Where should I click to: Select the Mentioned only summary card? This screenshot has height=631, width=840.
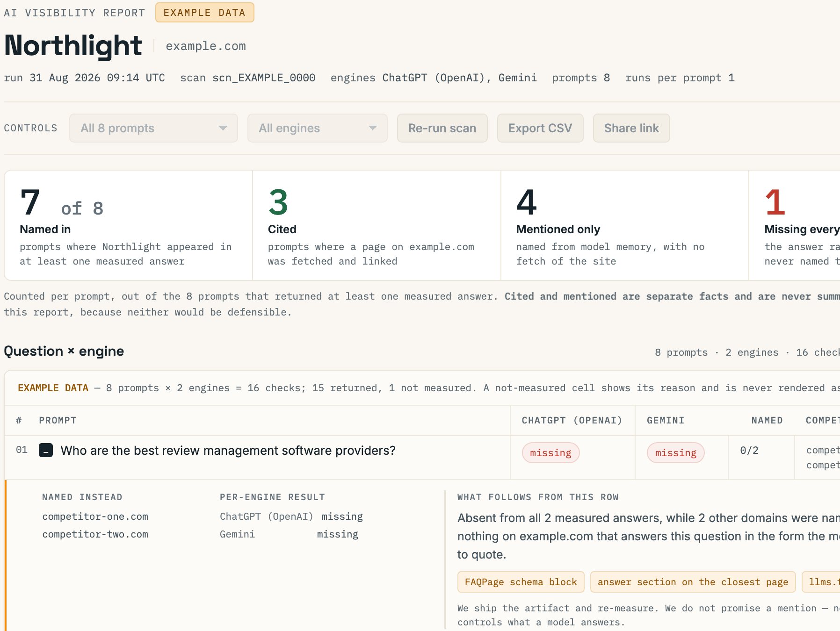pyautogui.click(x=624, y=225)
